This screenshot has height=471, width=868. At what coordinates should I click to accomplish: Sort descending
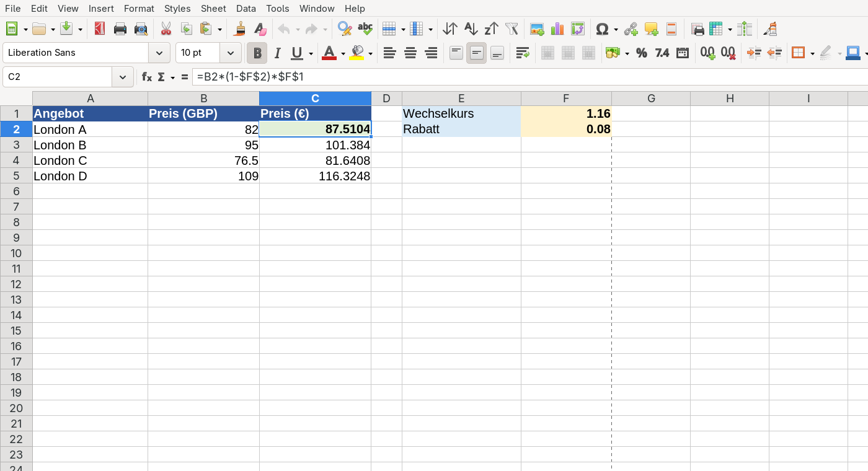491,29
